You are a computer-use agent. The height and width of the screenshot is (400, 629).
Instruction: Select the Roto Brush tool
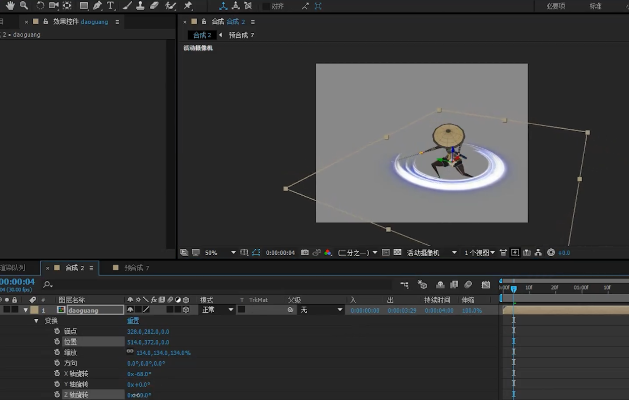tap(171, 6)
